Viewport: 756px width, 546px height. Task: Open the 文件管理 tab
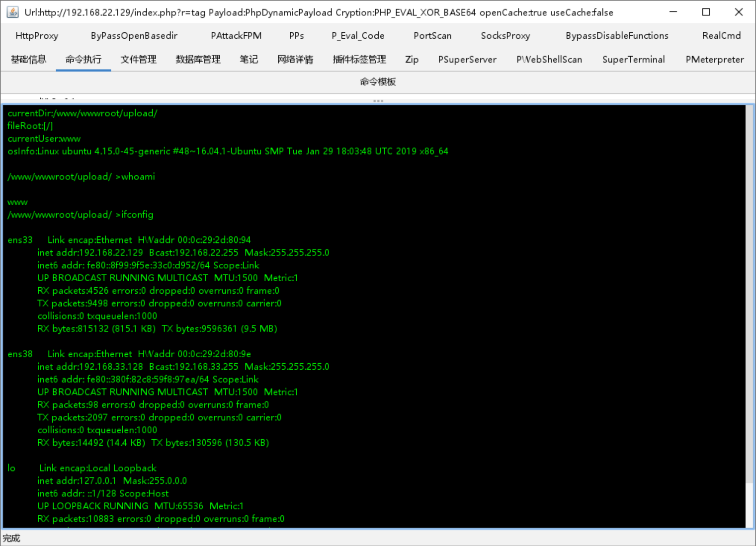(138, 60)
